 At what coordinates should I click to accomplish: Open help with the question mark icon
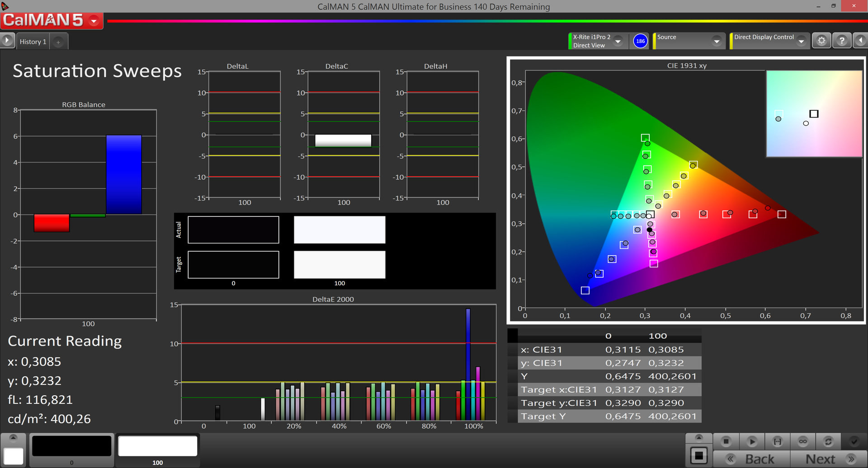pos(841,41)
